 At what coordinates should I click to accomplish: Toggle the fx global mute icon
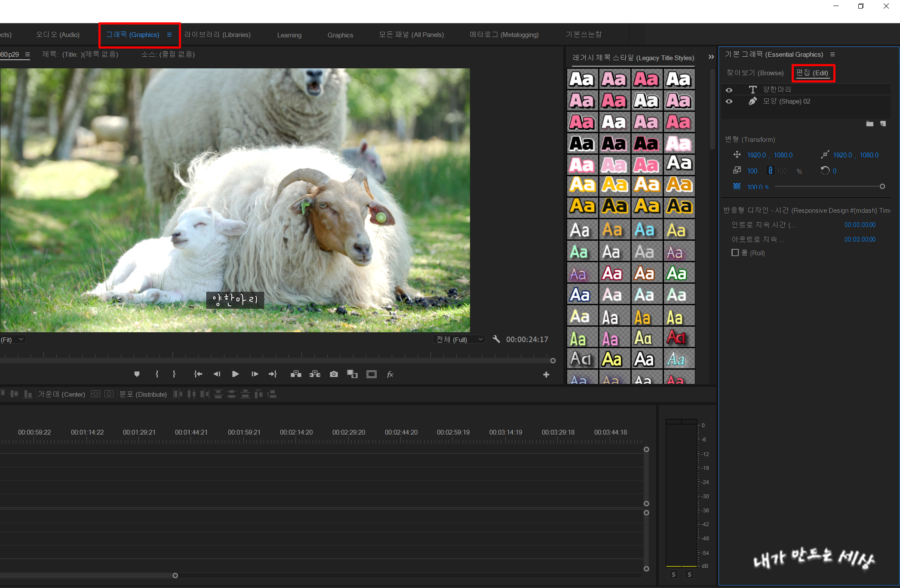pos(390,374)
